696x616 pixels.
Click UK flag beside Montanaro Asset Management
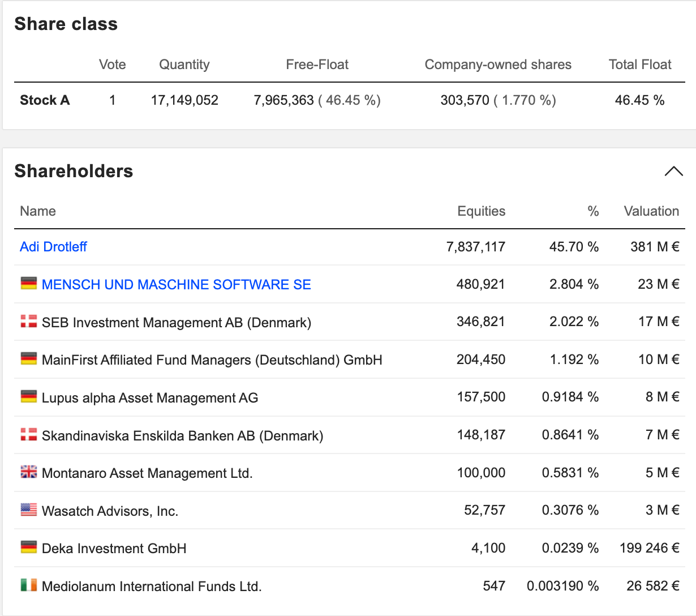coord(29,472)
